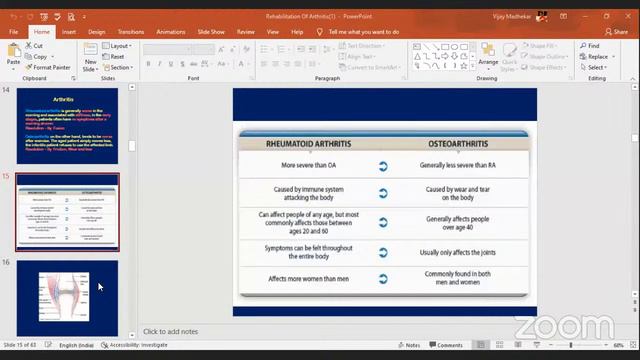Clear all formatting icon
The width and height of the screenshot is (640, 360).
tap(246, 49)
